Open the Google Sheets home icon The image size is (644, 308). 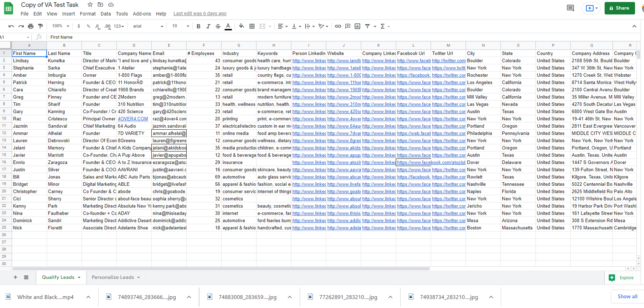9,8
